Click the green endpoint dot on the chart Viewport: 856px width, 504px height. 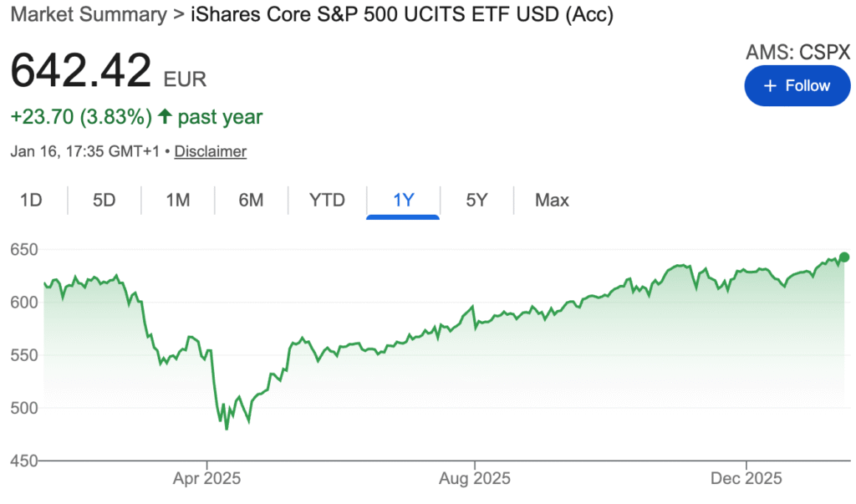844,257
